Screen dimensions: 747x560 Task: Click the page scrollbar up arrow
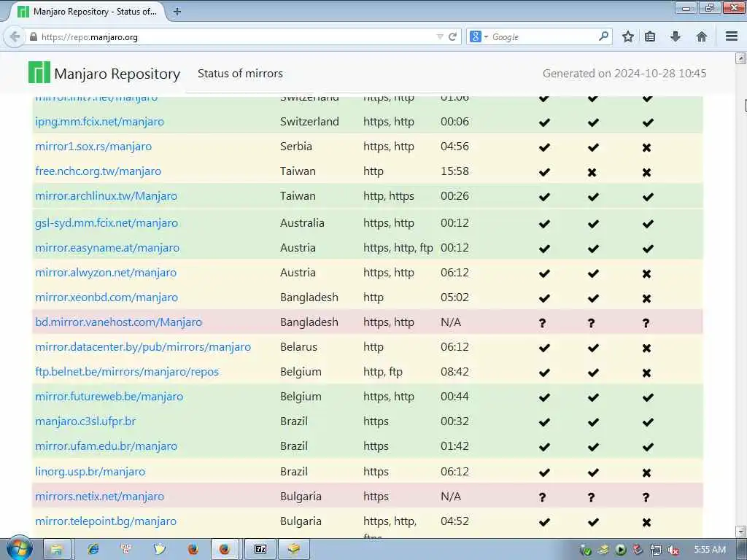click(741, 58)
